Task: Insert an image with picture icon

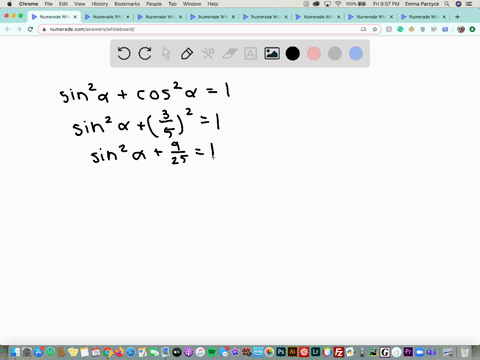Action: coord(272,53)
